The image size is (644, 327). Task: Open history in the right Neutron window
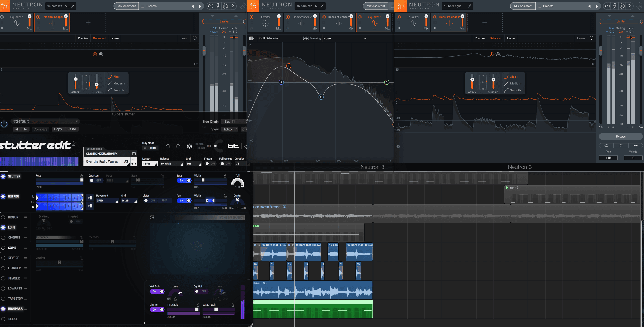[x=607, y=6]
